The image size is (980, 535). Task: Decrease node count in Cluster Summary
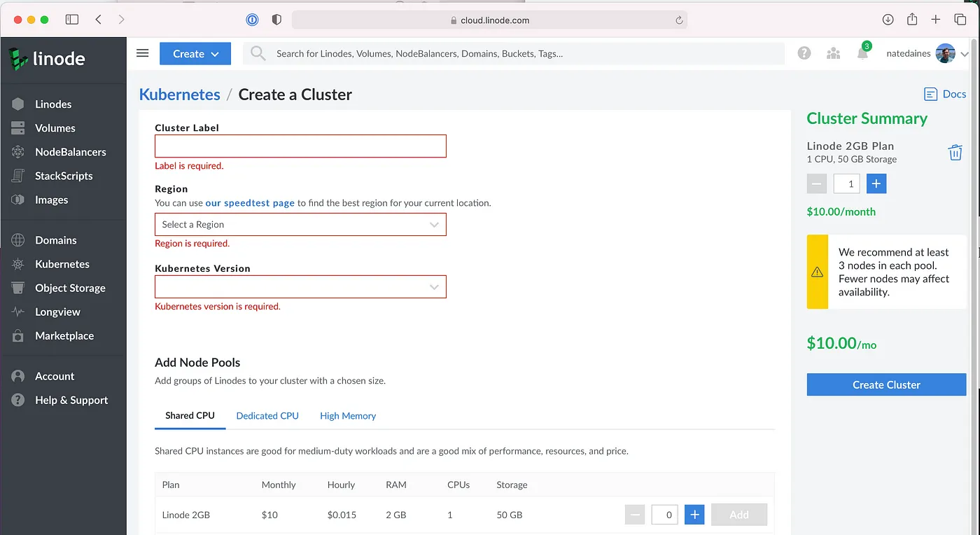(x=817, y=183)
